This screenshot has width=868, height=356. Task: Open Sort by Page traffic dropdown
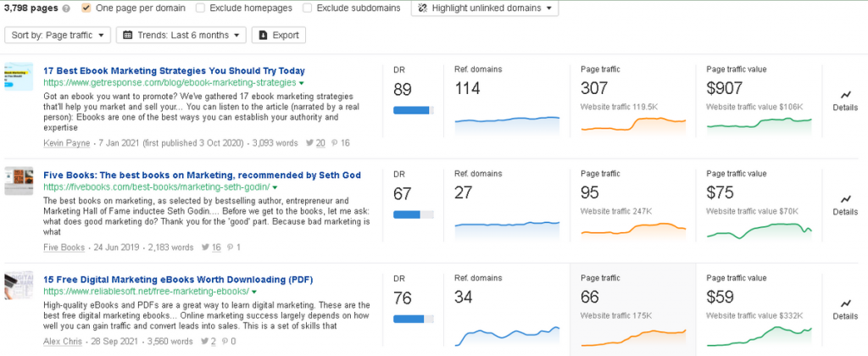(58, 35)
